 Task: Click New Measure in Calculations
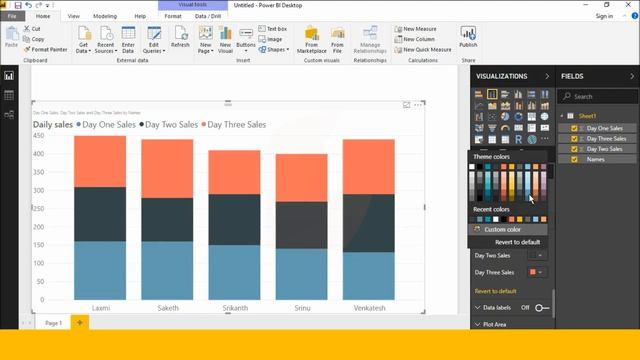tap(415, 29)
